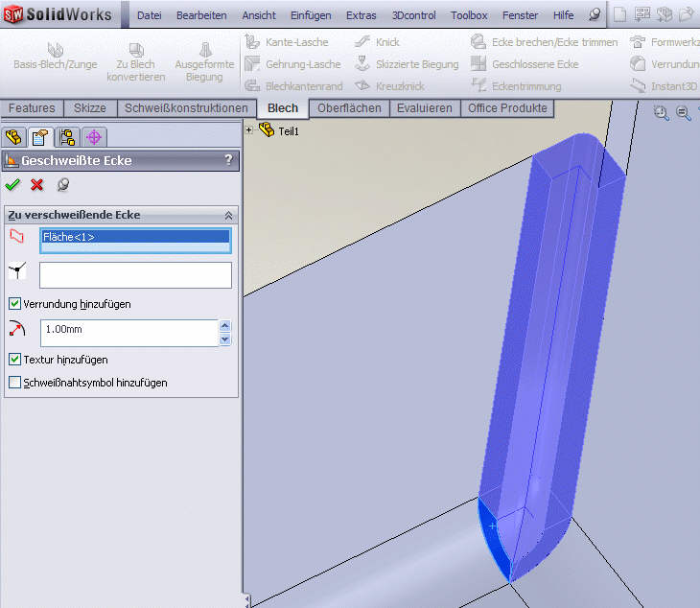Collapse the Zu verschweißende Ecke section
The height and width of the screenshot is (608, 700).
[x=228, y=217]
